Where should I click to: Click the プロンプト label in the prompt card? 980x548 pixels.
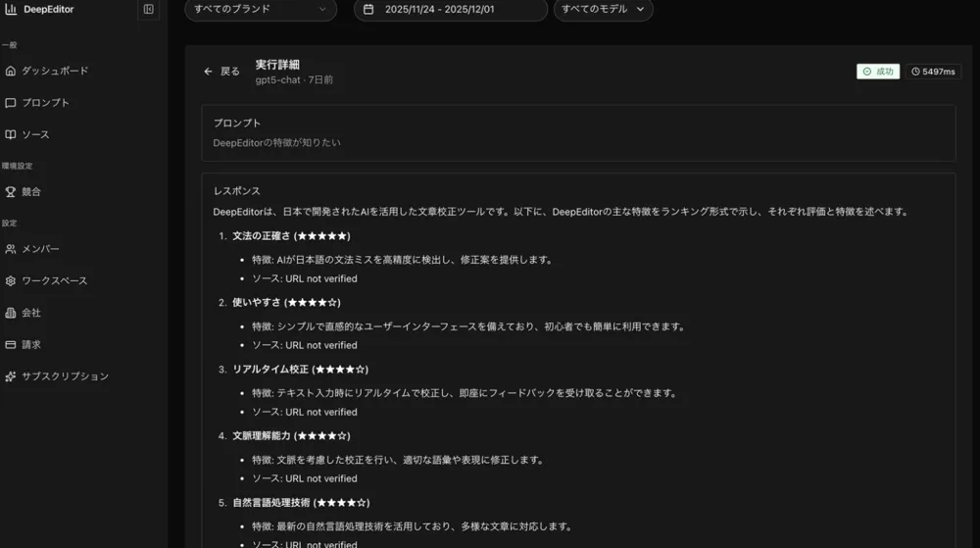tap(237, 124)
